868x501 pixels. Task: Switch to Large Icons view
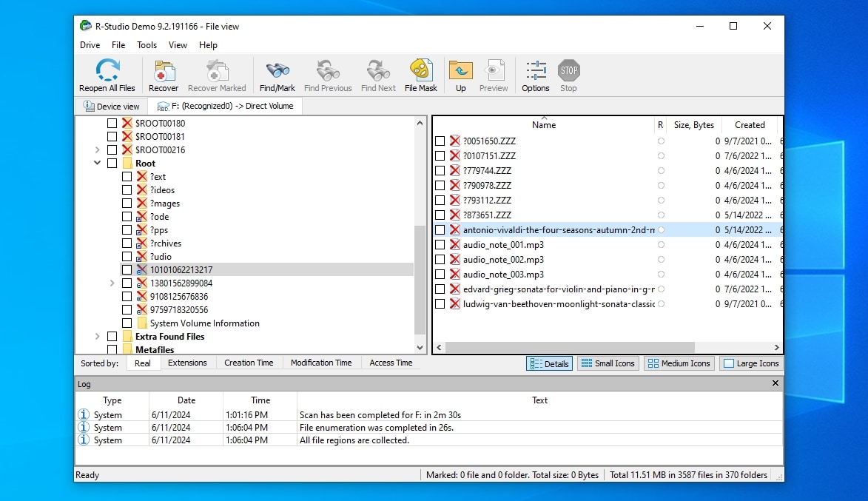[x=750, y=363]
